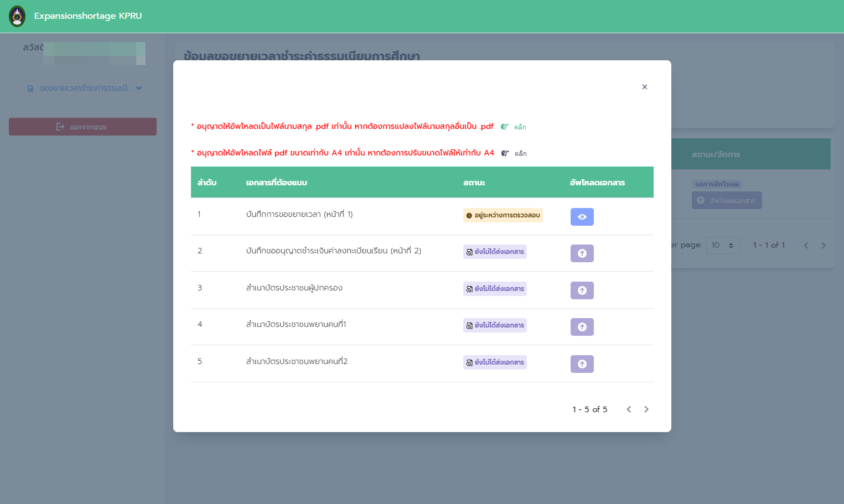Go to previous page in background table
Image resolution: width=844 pixels, height=504 pixels.
click(x=806, y=246)
